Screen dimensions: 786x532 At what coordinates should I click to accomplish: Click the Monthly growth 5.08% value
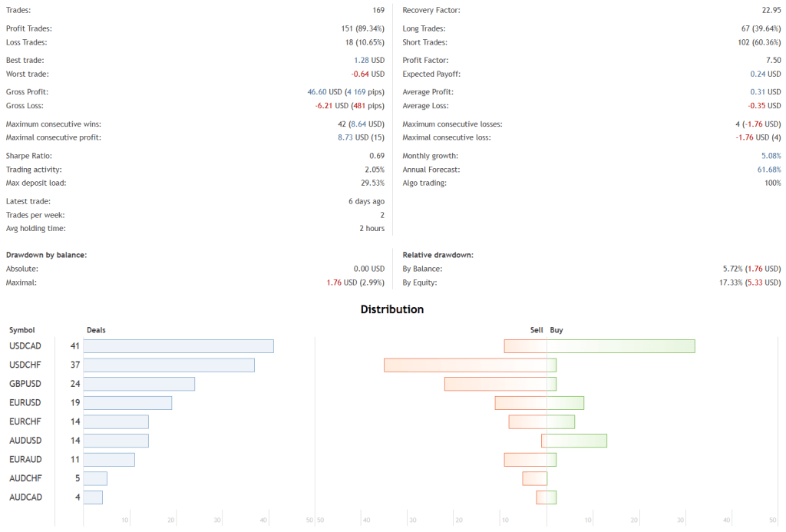(765, 155)
